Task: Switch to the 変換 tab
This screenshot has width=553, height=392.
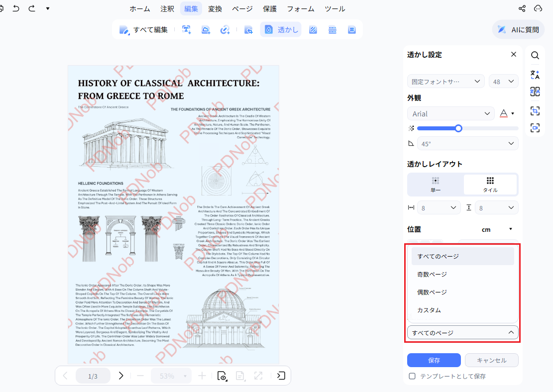Action: pyautogui.click(x=215, y=9)
